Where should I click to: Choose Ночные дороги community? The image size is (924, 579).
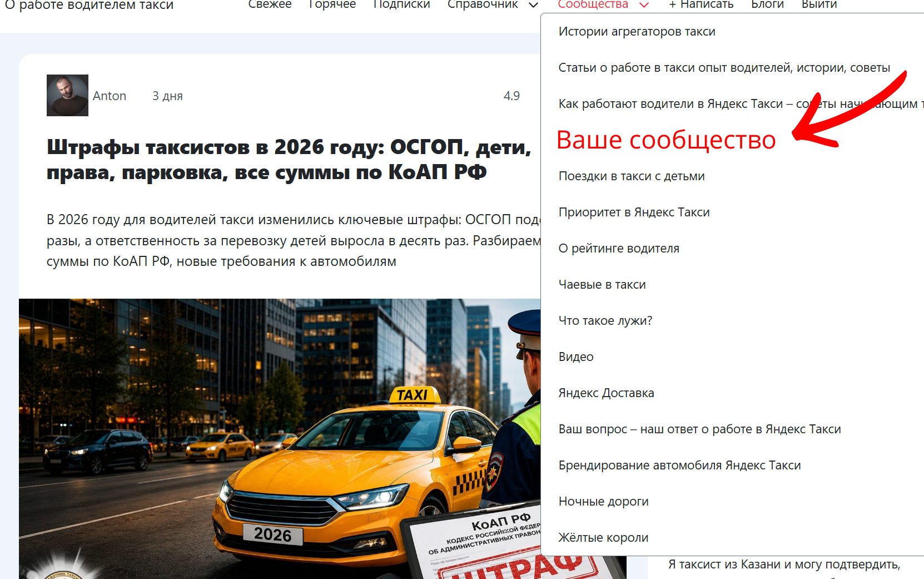603,502
